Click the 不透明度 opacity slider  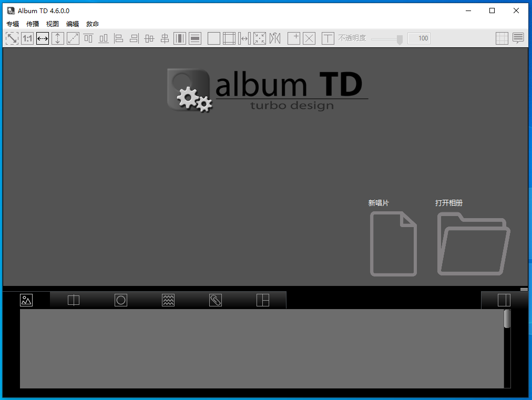point(387,38)
